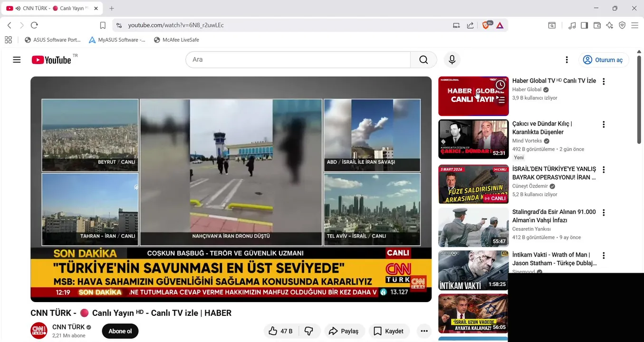Focus the Ara search input field
This screenshot has height=342, width=644.
(x=298, y=60)
